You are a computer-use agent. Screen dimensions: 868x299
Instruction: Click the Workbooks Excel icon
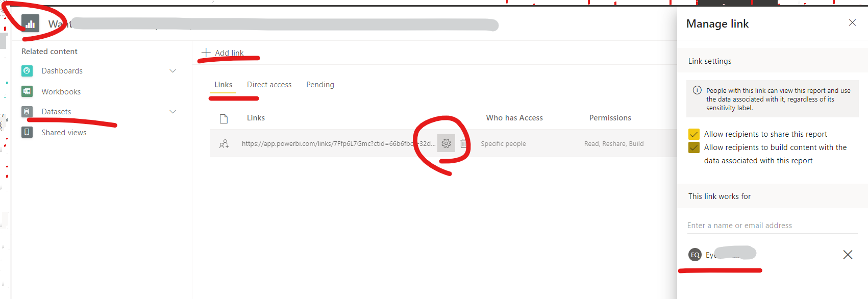point(27,91)
